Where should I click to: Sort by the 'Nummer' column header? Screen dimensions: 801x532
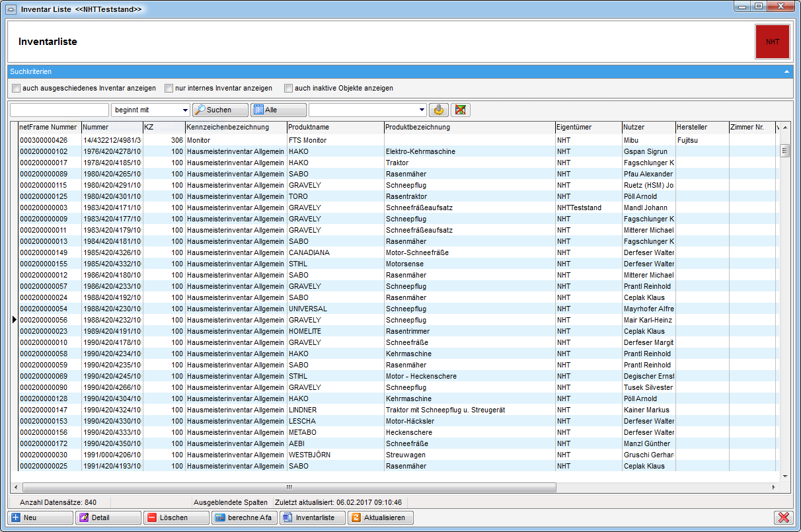[112, 127]
